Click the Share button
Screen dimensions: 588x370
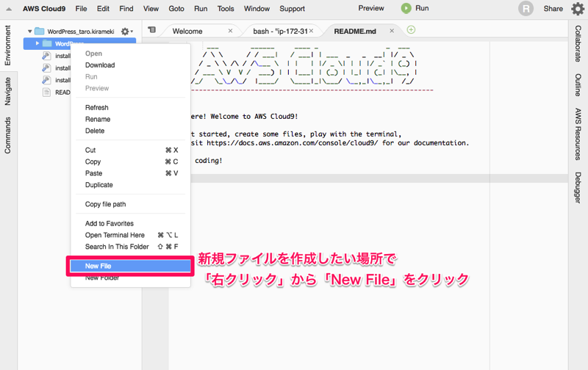[553, 9]
